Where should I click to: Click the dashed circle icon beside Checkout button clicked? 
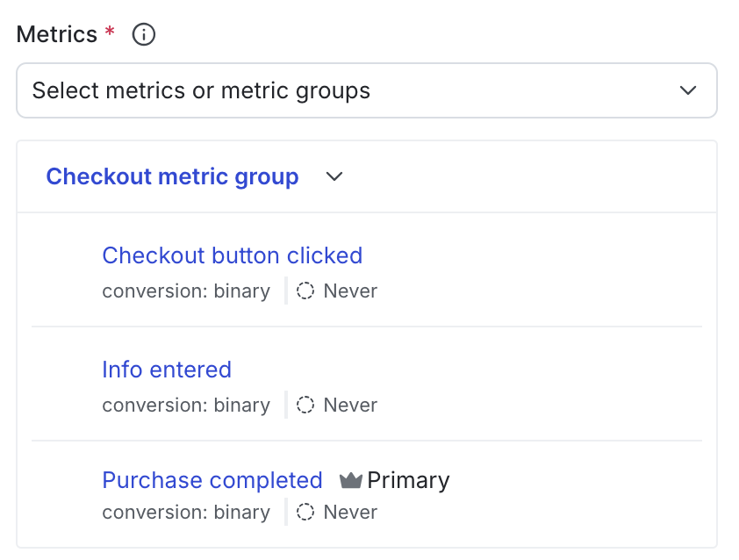coord(305,291)
